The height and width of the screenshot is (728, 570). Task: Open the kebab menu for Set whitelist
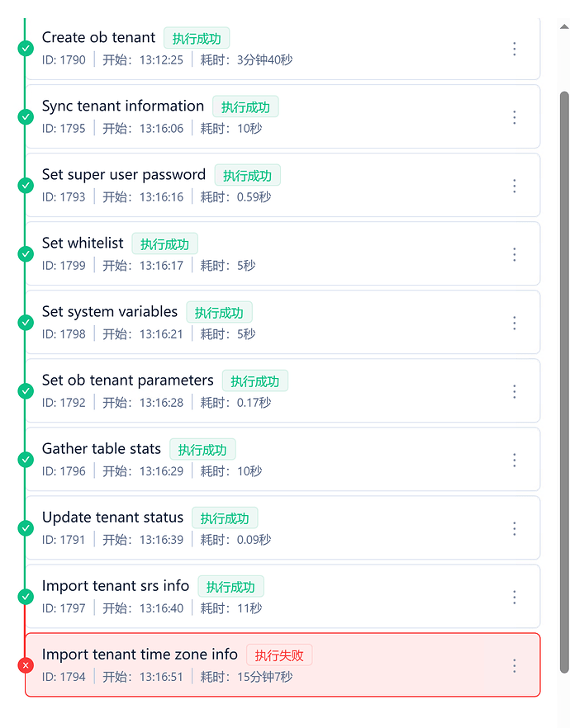[x=514, y=254]
